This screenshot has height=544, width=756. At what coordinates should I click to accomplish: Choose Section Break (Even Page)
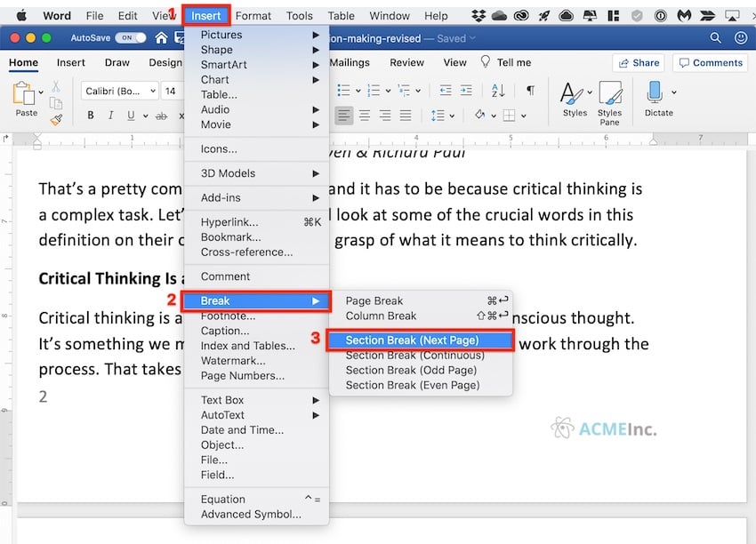420,385
